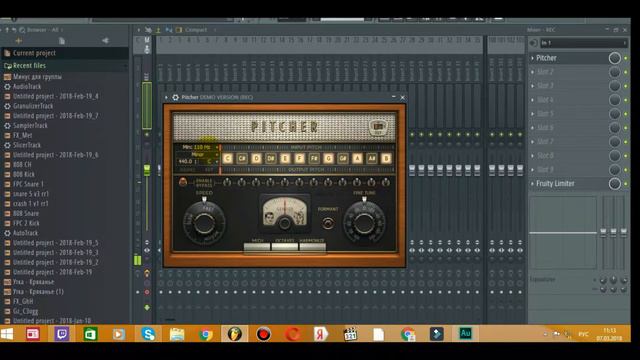Click the browser search magnifier icon
Screen dimensions: 640x360
click(22, 30)
